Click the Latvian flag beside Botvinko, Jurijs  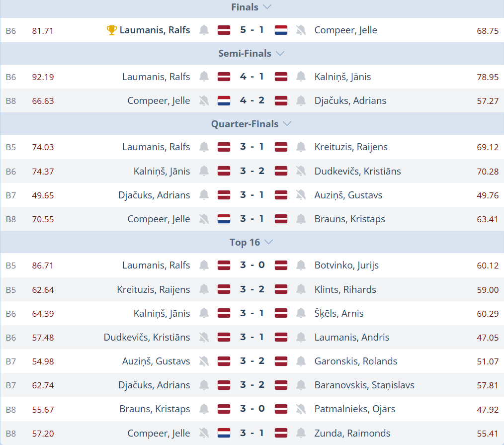coord(281,266)
